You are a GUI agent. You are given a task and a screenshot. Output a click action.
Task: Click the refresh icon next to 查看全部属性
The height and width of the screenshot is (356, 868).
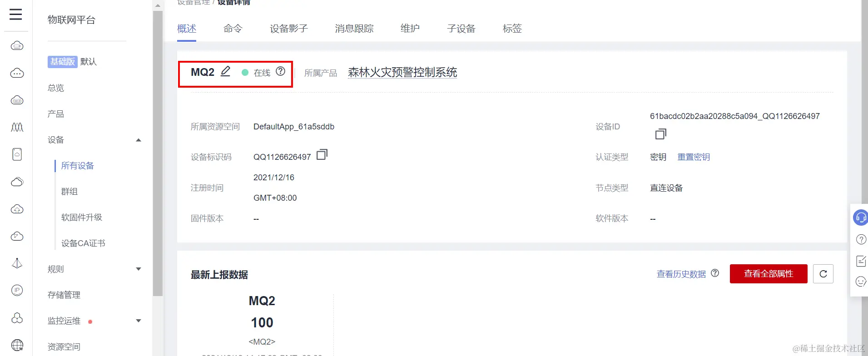click(823, 274)
